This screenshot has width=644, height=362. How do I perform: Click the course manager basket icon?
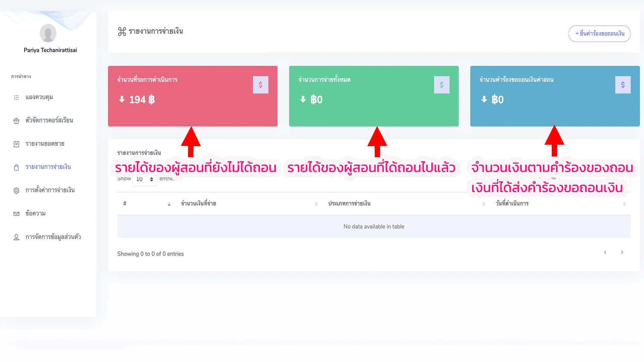click(x=16, y=121)
